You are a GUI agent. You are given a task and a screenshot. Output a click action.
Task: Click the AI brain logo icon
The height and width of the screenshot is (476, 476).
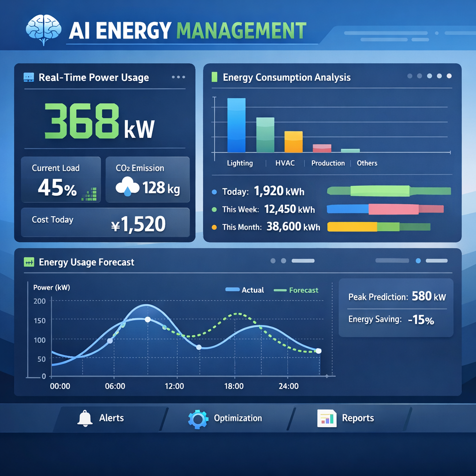(x=43, y=30)
